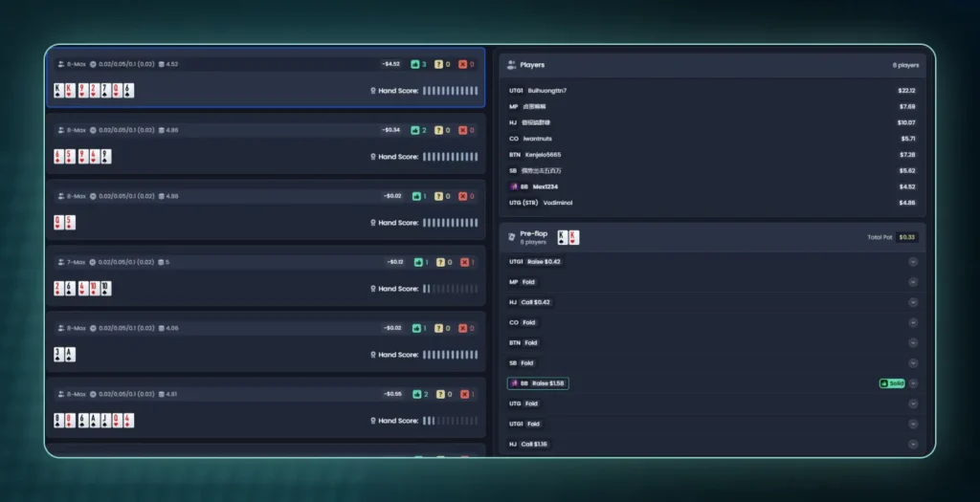Expand the BB Raise $1.58 action row
980x502 pixels.
pyautogui.click(x=913, y=383)
